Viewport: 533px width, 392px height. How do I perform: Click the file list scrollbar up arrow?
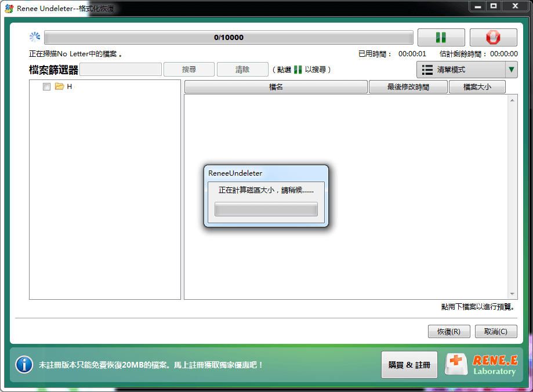(512, 100)
